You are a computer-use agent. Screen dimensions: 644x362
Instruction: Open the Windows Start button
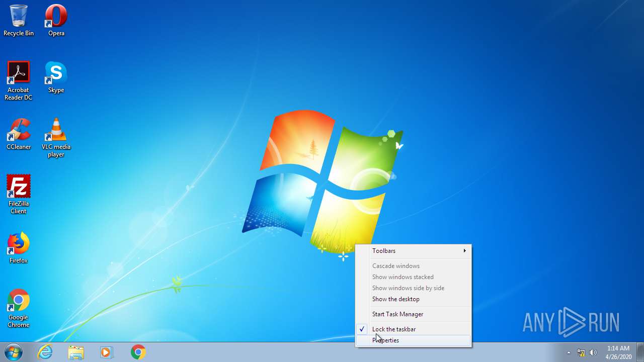click(14, 352)
